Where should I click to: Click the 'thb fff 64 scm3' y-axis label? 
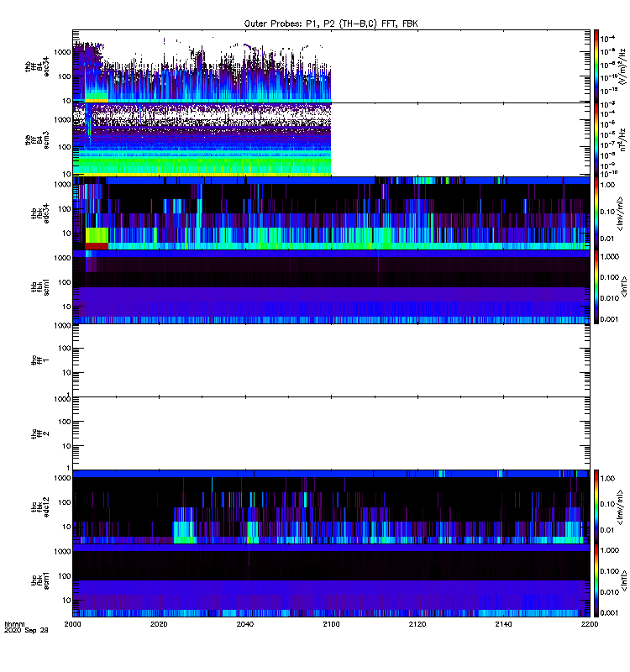point(37,140)
